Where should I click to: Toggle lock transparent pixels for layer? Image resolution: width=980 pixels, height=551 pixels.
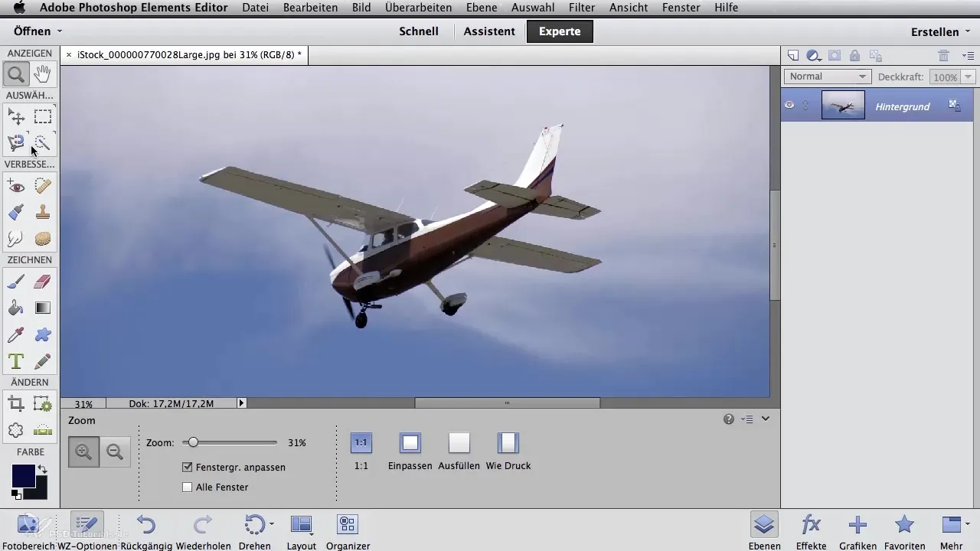[x=876, y=56]
